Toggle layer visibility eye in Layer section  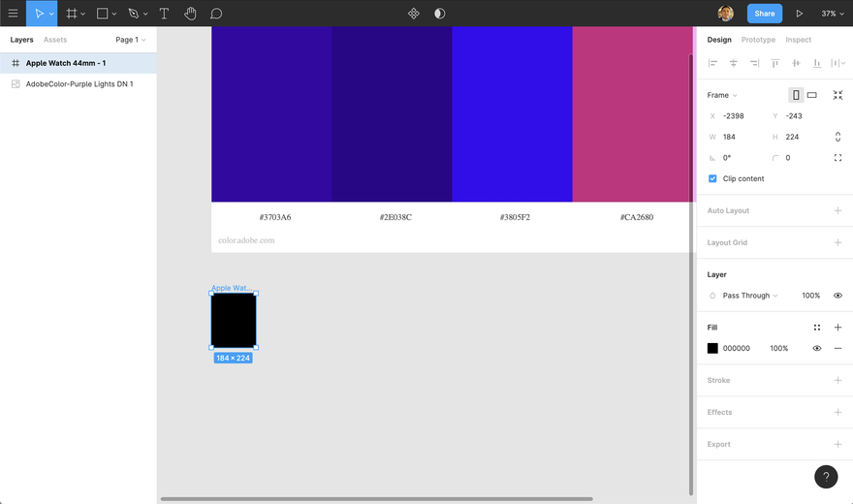837,296
